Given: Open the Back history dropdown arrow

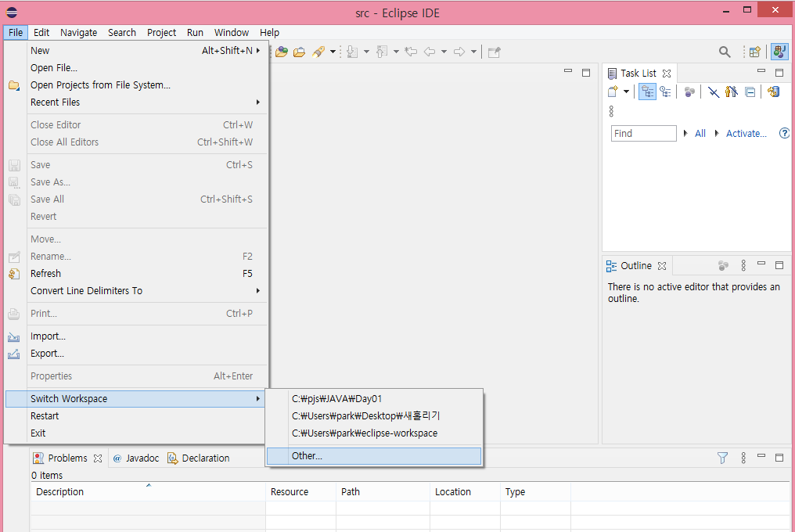Looking at the screenshot, I should [444, 52].
